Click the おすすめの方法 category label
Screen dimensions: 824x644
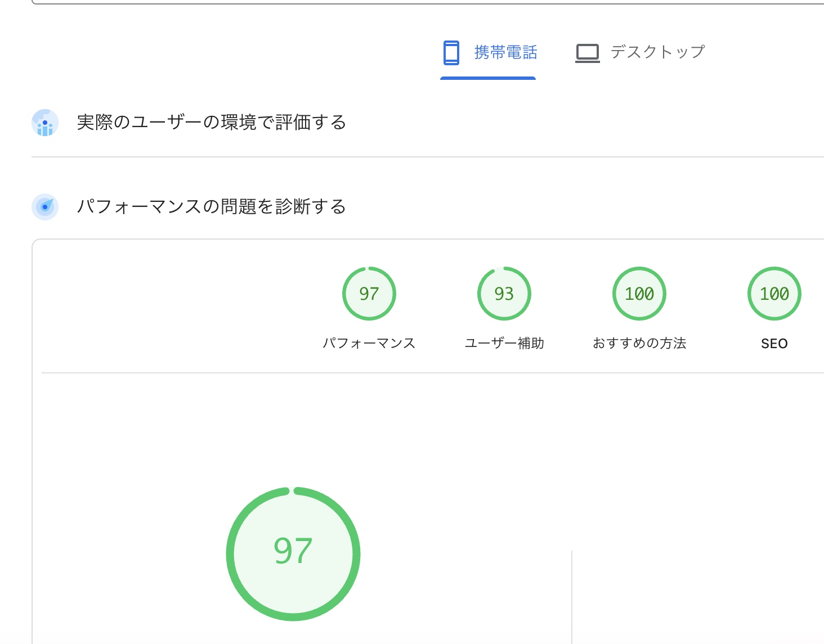(x=639, y=343)
